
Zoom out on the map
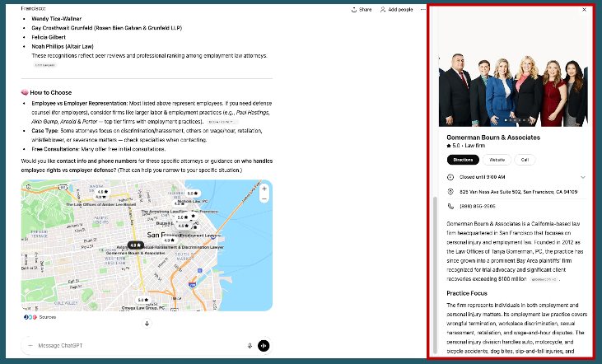(x=264, y=198)
